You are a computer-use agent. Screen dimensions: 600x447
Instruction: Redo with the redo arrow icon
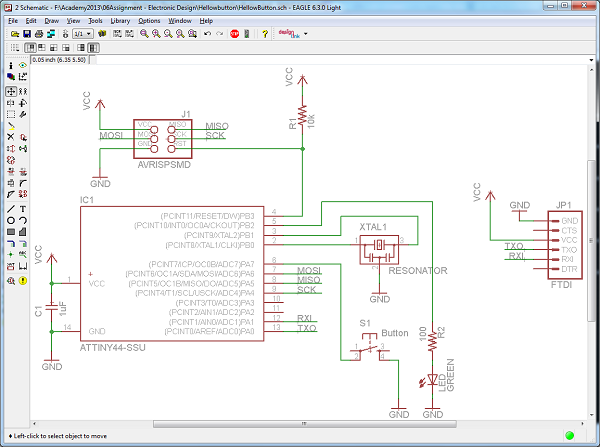tap(219, 34)
